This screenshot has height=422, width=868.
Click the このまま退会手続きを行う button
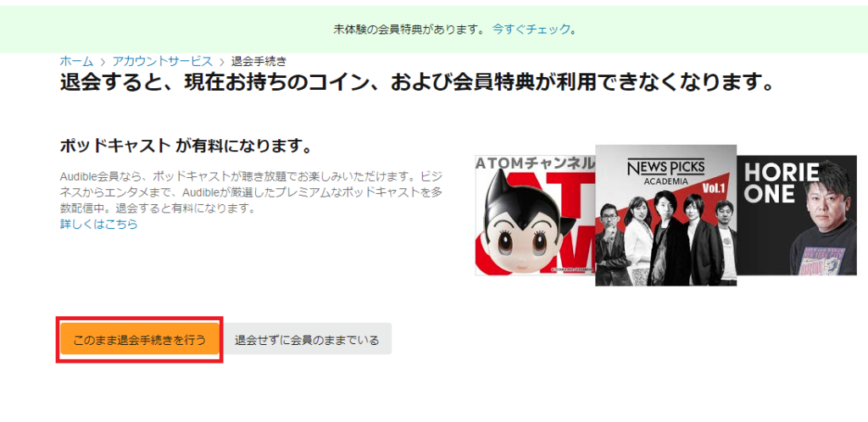pos(140,340)
